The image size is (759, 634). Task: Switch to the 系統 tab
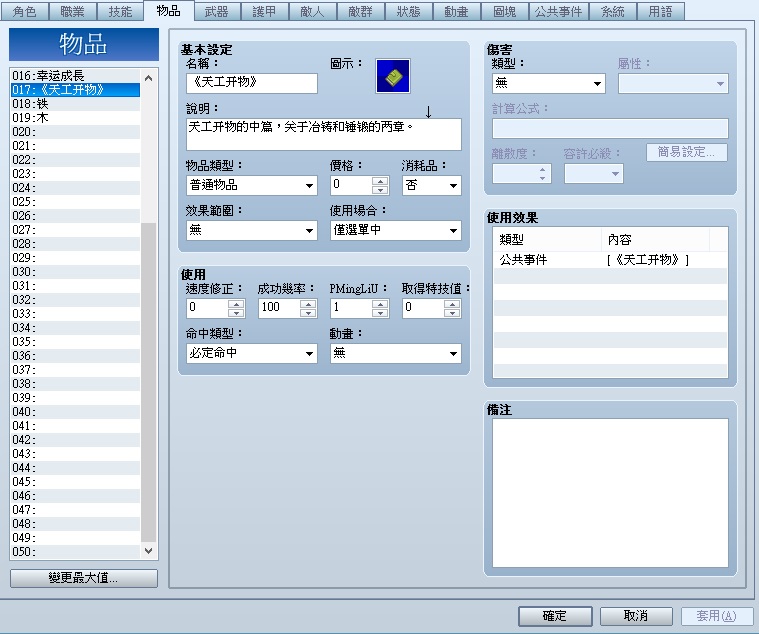tap(612, 11)
